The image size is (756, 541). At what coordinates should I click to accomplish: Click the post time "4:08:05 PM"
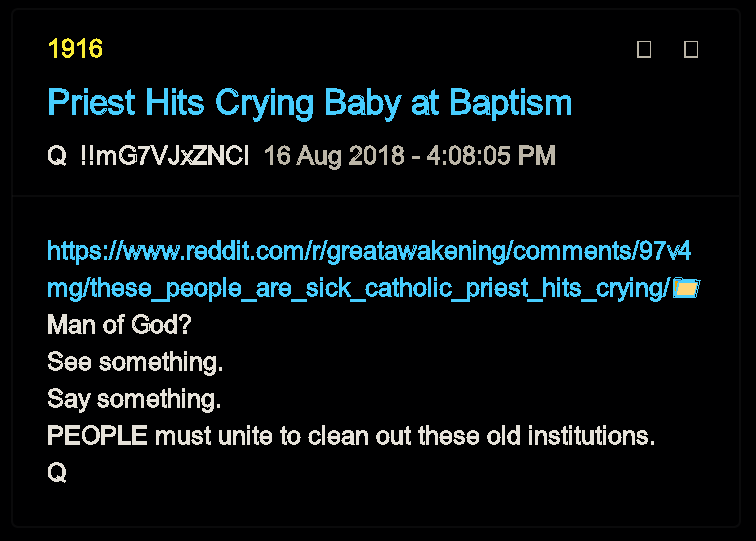pos(490,156)
